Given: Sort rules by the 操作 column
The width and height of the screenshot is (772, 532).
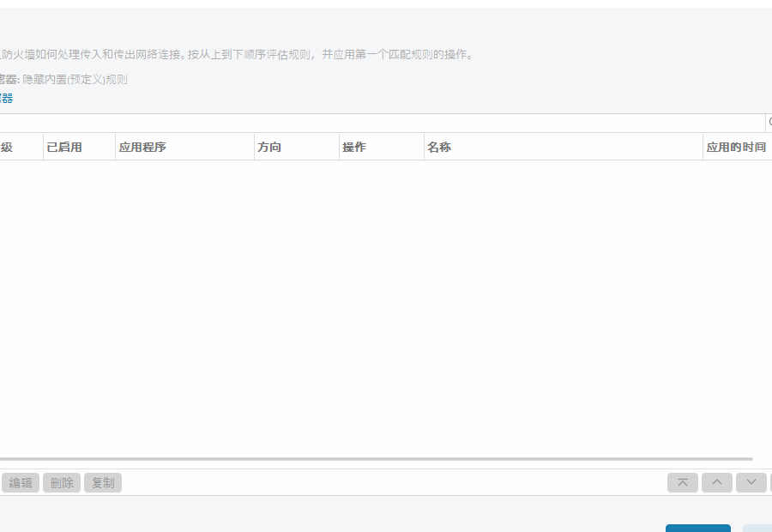Looking at the screenshot, I should click(353, 147).
